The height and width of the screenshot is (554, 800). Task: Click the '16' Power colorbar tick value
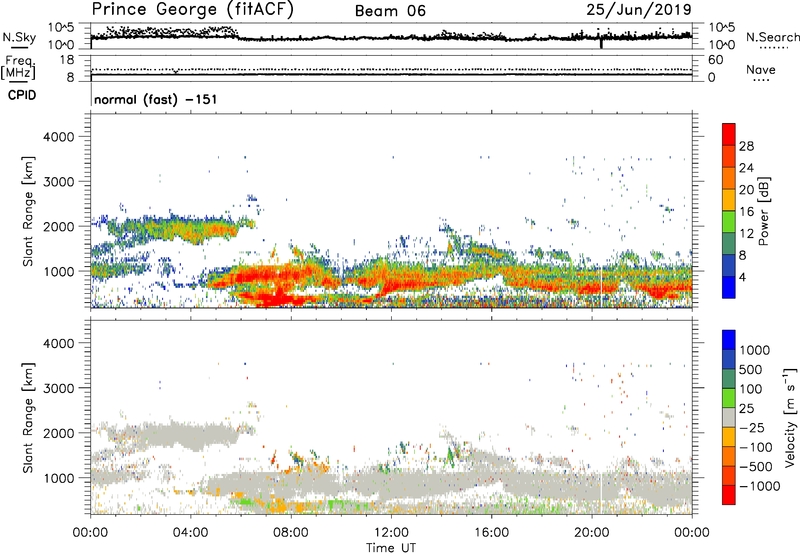tap(746, 212)
